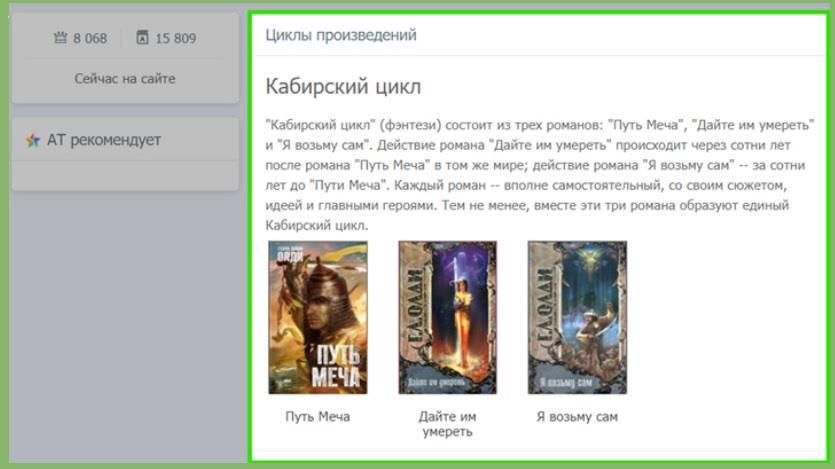Click the Циклы произведений header
Screen dimensions: 835x469
click(341, 35)
